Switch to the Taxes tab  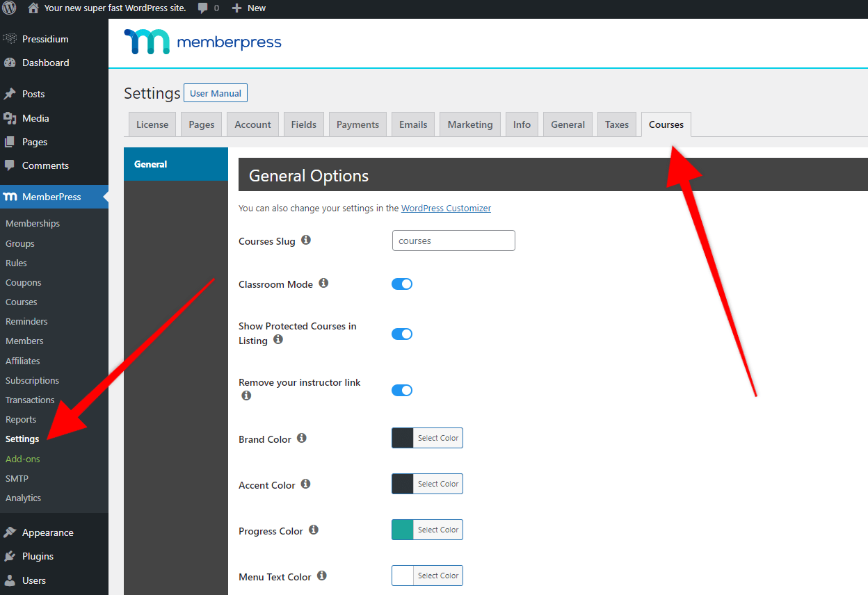point(617,124)
